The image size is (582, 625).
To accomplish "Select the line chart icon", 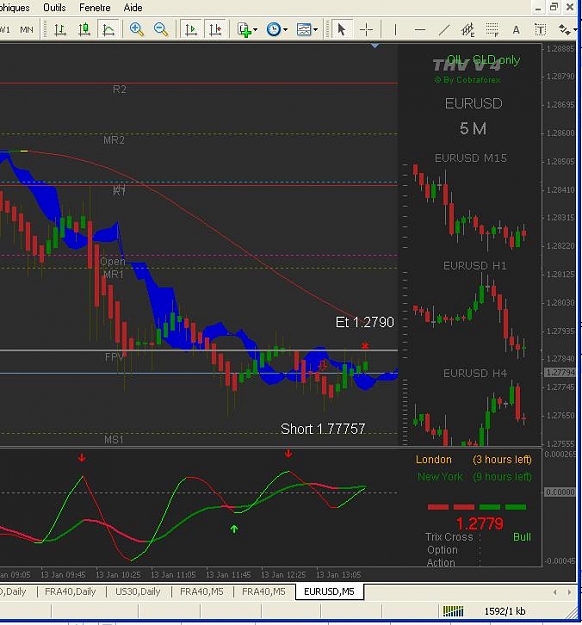I will pyautogui.click(x=108, y=30).
